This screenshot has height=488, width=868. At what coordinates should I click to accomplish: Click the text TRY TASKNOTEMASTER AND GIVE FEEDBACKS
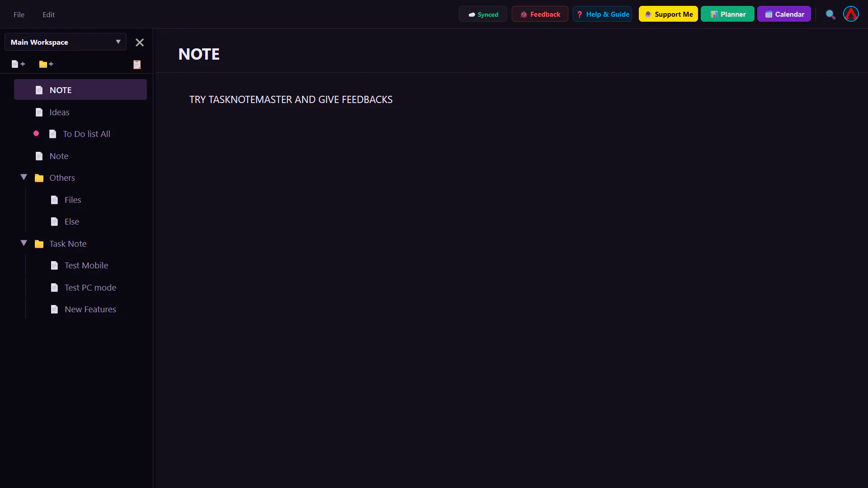point(291,99)
